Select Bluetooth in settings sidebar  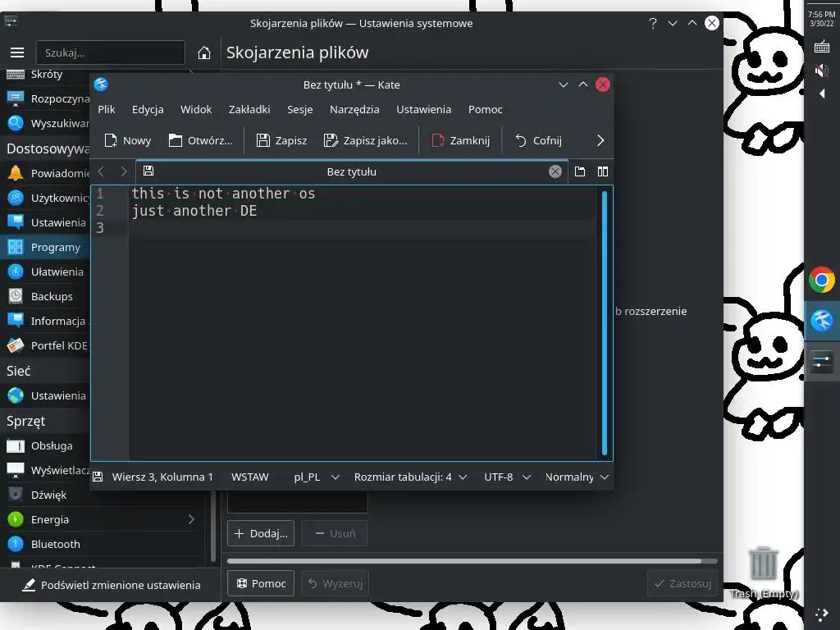click(x=102, y=544)
